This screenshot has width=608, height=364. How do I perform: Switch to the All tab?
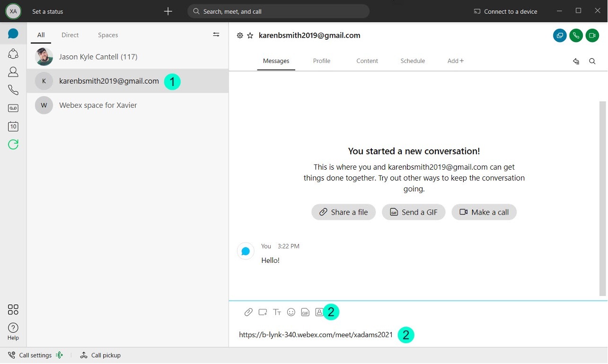pos(41,35)
